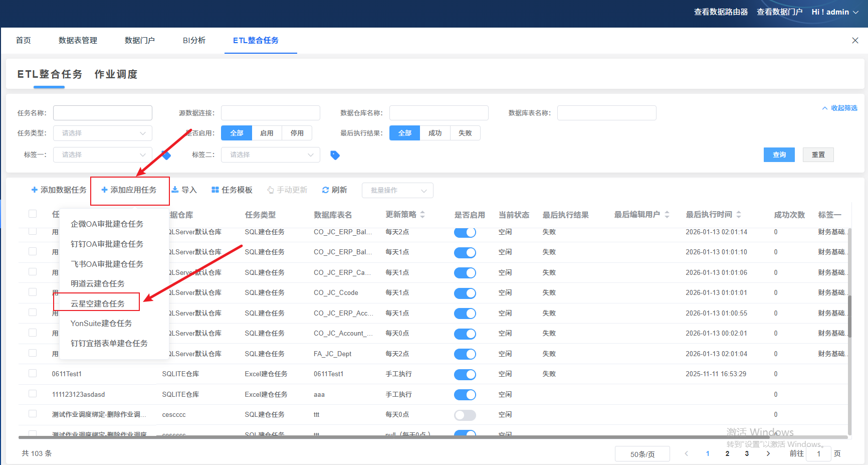Click the sort arrows on 更新策略 column
This screenshot has height=465, width=868.
[422, 215]
